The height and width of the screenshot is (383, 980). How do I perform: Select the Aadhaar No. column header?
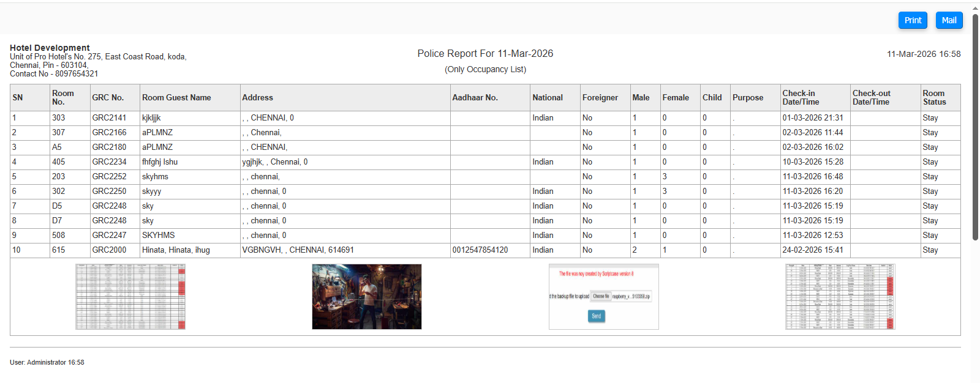(x=475, y=98)
